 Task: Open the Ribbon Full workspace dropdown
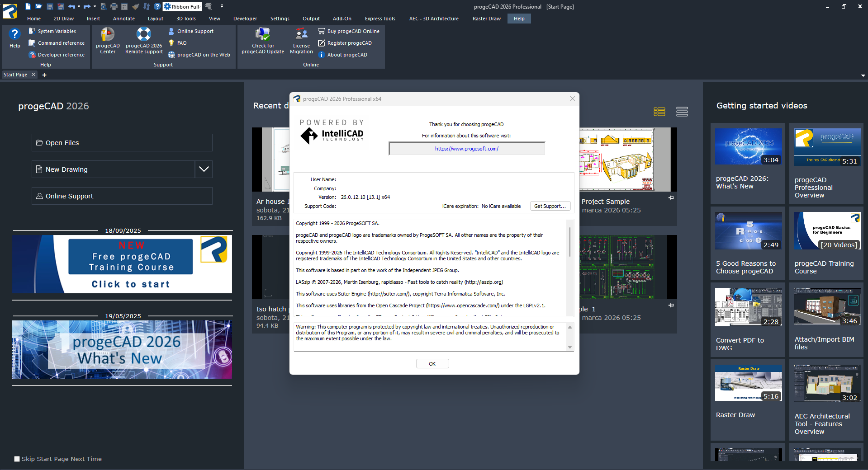tap(182, 6)
